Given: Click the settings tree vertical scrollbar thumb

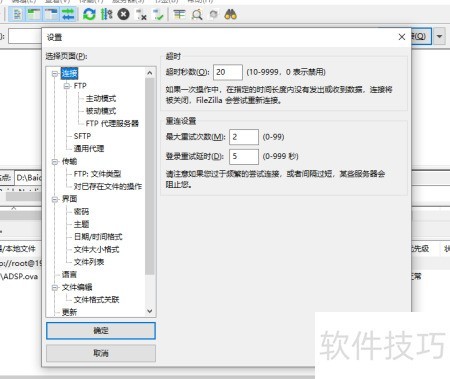Looking at the screenshot, I should coord(150,177).
